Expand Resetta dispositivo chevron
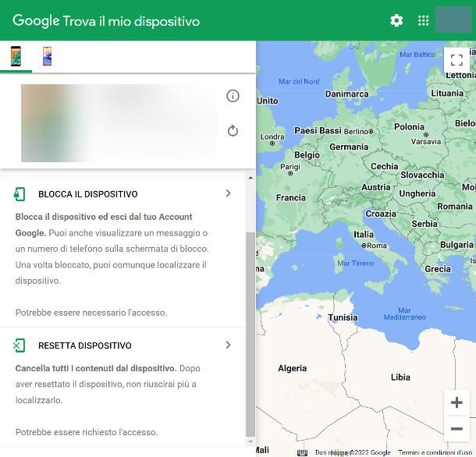Viewport: 476px width, 457px height. pyautogui.click(x=229, y=345)
